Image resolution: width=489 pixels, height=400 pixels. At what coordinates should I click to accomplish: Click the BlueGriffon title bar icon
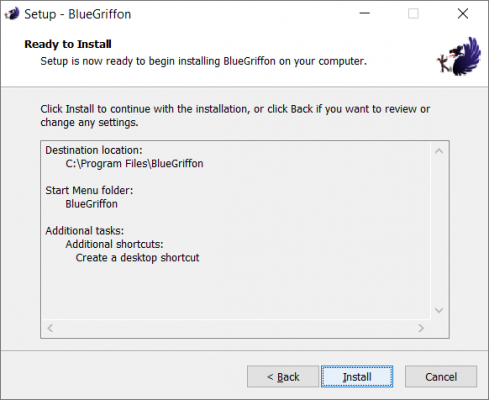(12, 14)
